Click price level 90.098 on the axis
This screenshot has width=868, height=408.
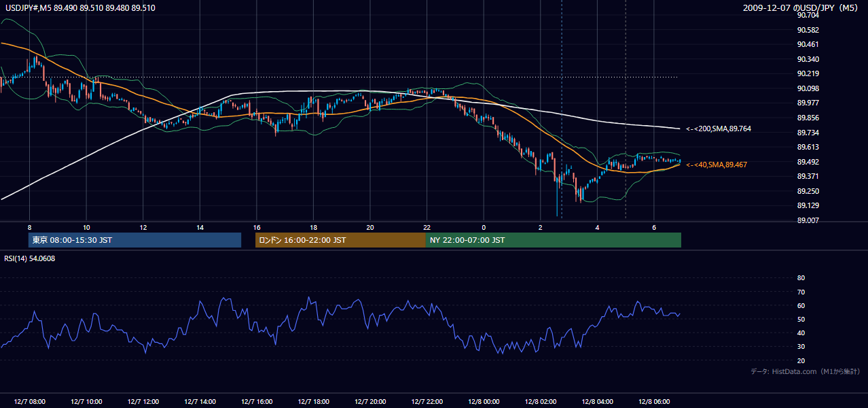click(x=808, y=88)
